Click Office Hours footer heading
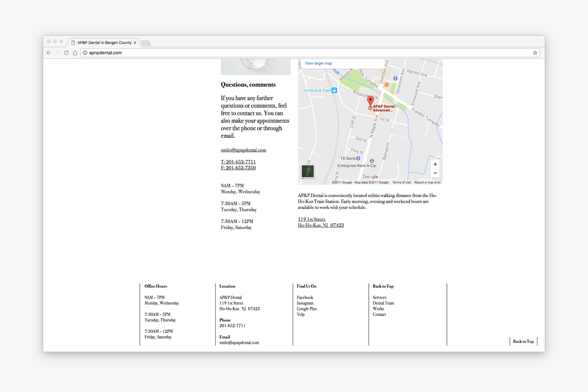This screenshot has height=392, width=588. [x=156, y=286]
